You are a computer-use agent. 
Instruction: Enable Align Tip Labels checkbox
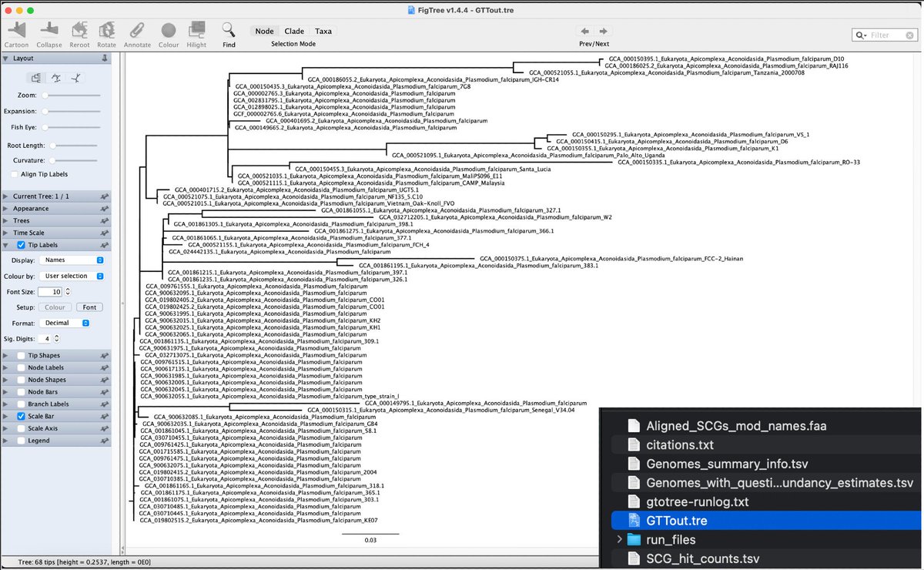tap(15, 175)
